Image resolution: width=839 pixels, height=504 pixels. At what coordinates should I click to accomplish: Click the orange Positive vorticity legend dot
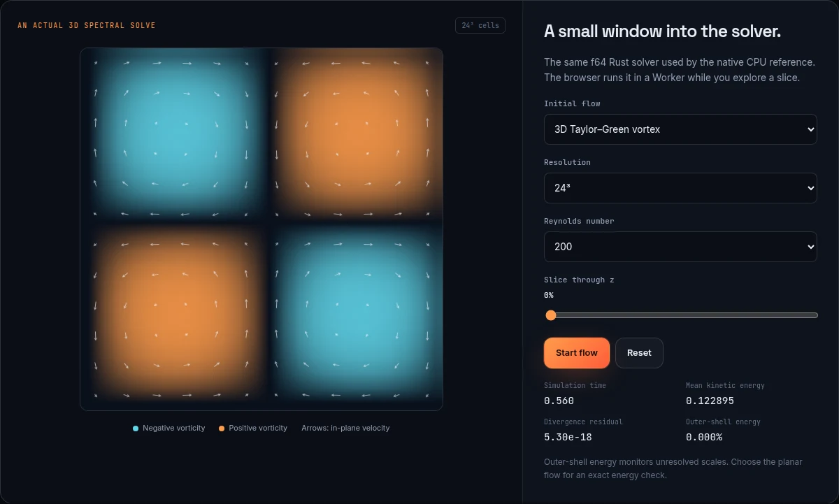click(x=222, y=428)
